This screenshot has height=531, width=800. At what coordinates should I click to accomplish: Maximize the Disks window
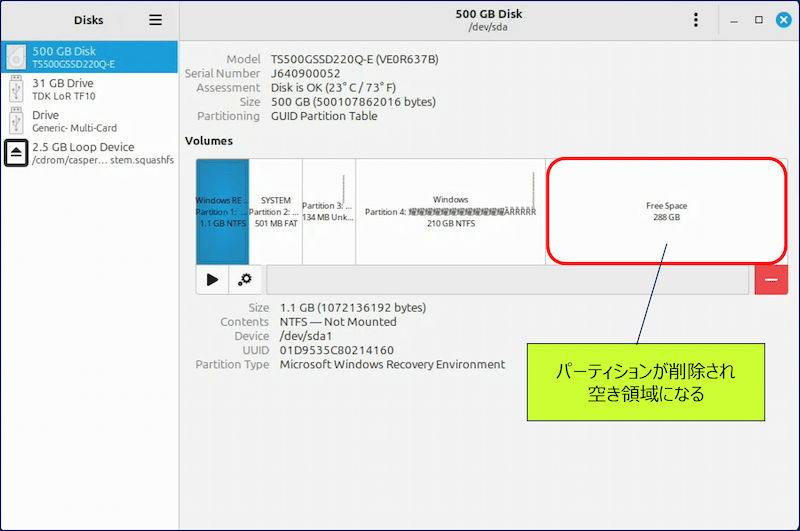pyautogui.click(x=758, y=20)
